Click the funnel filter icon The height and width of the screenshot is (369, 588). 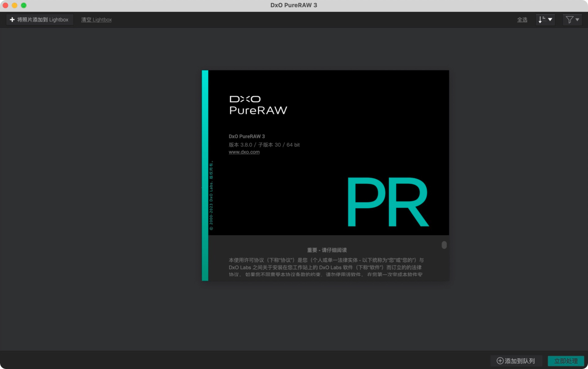pos(569,20)
